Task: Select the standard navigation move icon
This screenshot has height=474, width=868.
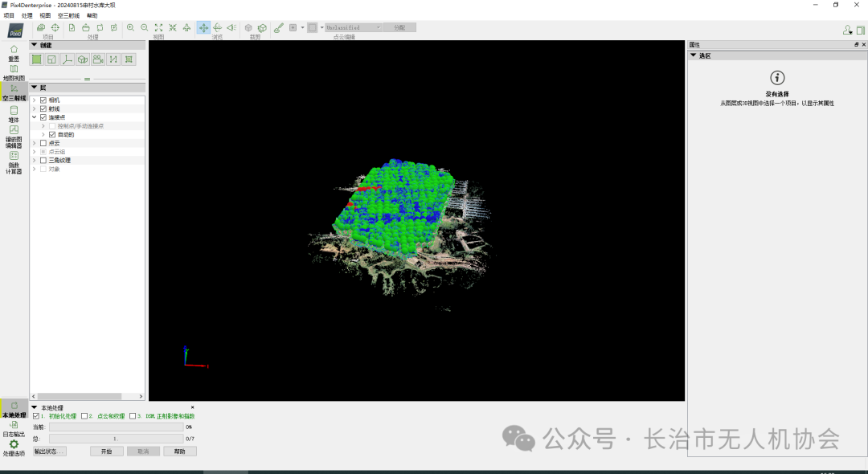Action: tap(203, 27)
